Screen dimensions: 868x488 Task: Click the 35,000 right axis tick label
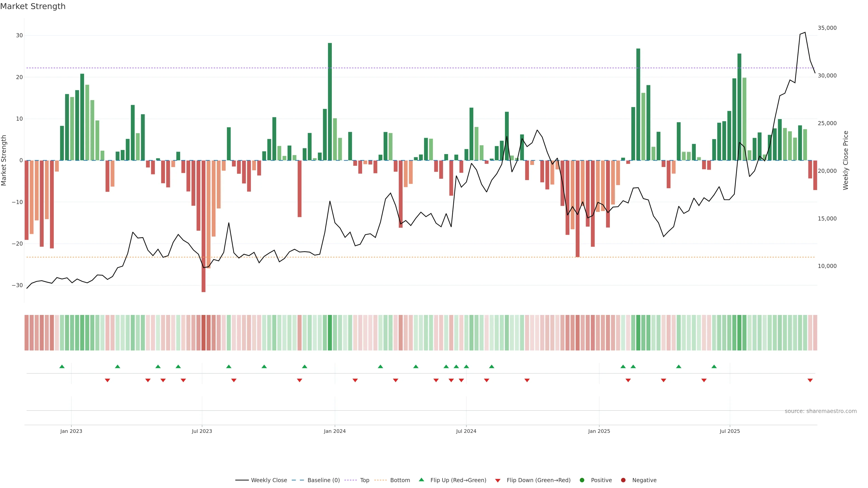[x=827, y=28]
